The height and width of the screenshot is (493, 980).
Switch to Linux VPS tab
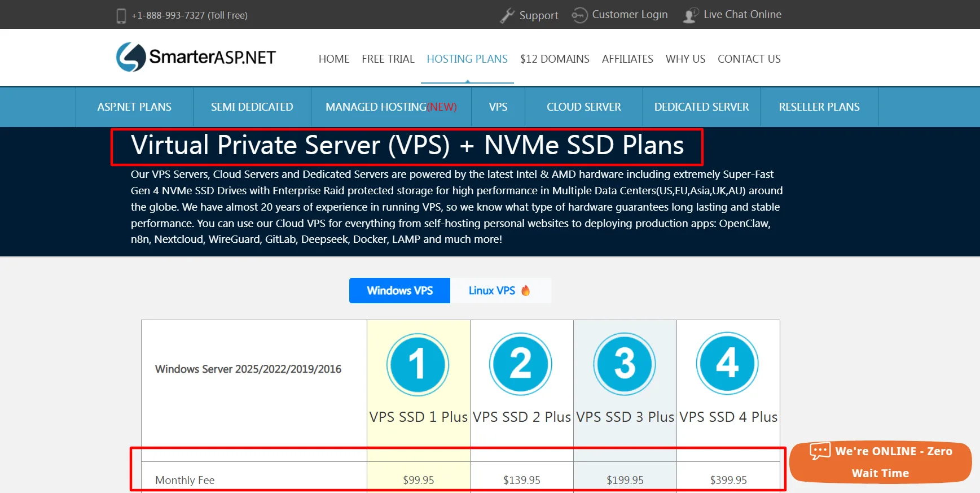point(500,290)
